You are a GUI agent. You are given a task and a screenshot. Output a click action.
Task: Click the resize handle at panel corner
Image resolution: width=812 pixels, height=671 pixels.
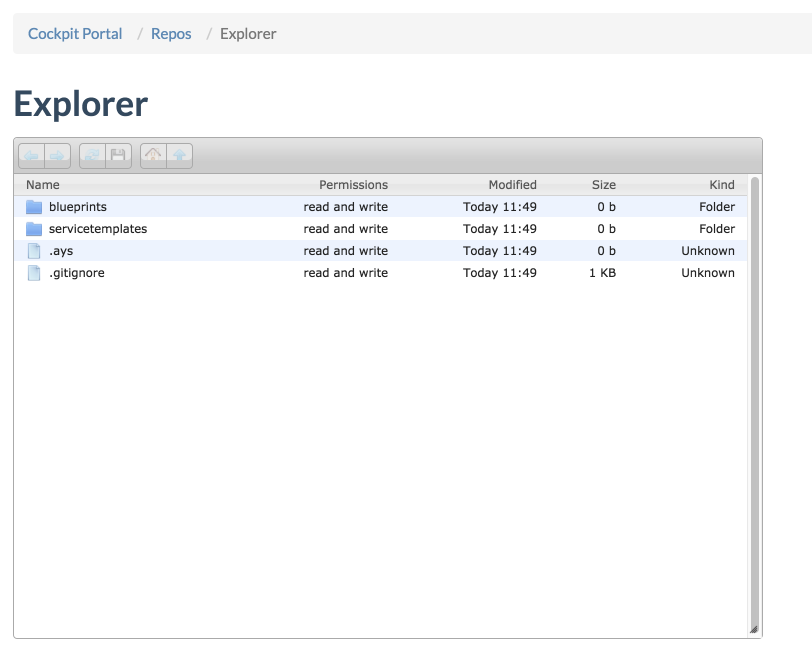(x=754, y=630)
